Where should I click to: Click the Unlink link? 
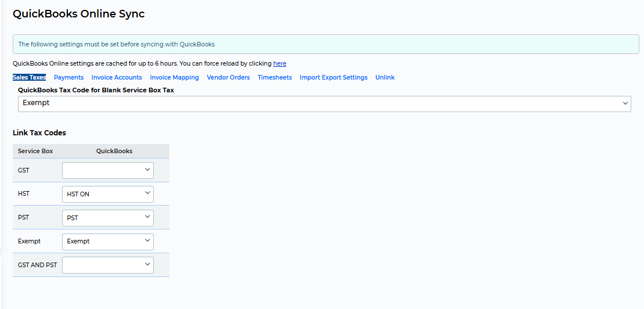click(x=385, y=77)
